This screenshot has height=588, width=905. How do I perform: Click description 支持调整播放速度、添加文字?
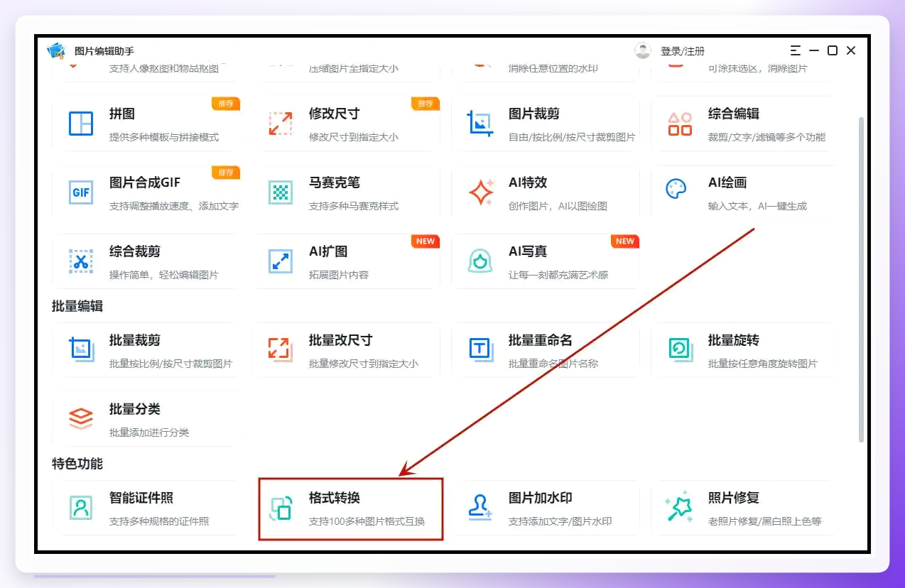click(x=174, y=206)
